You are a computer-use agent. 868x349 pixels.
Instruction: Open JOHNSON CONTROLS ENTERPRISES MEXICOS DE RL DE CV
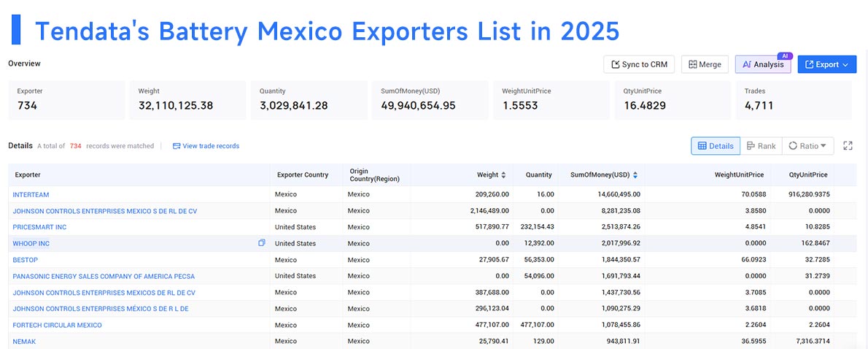[104, 293]
